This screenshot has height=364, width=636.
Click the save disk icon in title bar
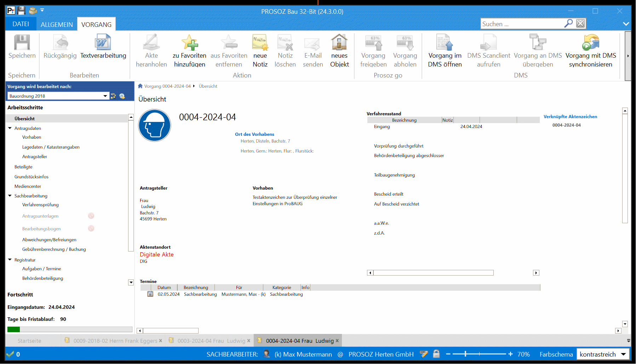click(21, 11)
